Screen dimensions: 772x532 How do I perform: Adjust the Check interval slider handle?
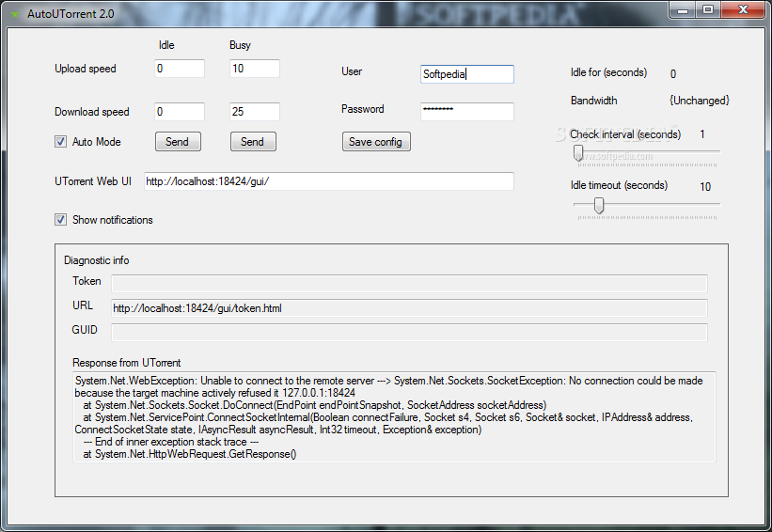pyautogui.click(x=578, y=152)
